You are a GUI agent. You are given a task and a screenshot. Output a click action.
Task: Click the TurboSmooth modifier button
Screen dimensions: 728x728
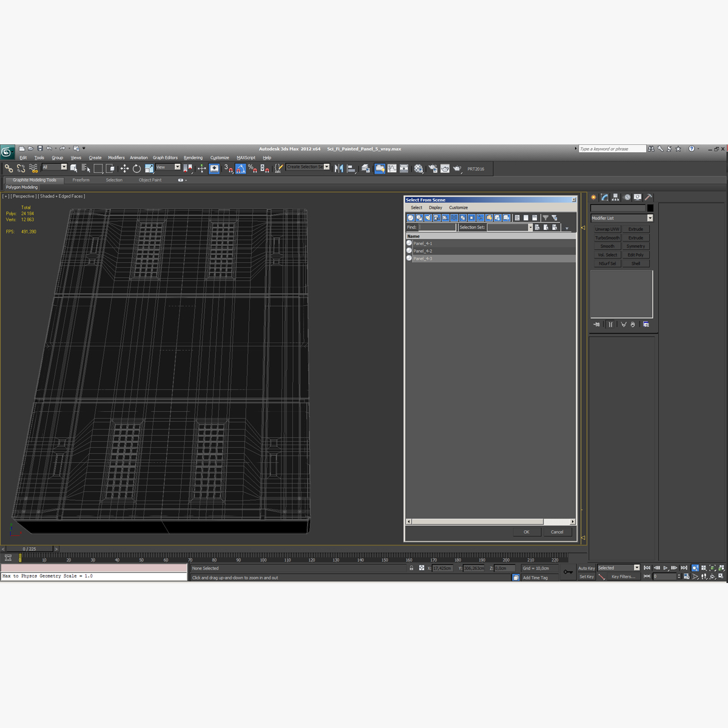[x=607, y=238]
